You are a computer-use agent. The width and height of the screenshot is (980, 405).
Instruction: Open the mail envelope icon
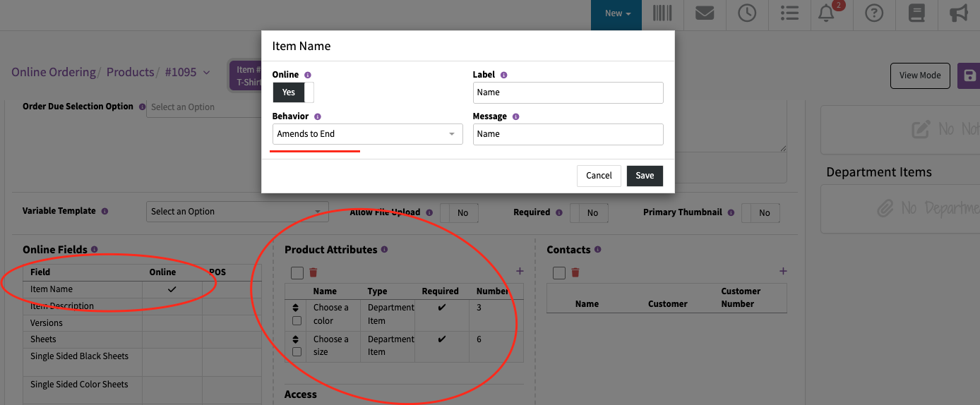[704, 13]
